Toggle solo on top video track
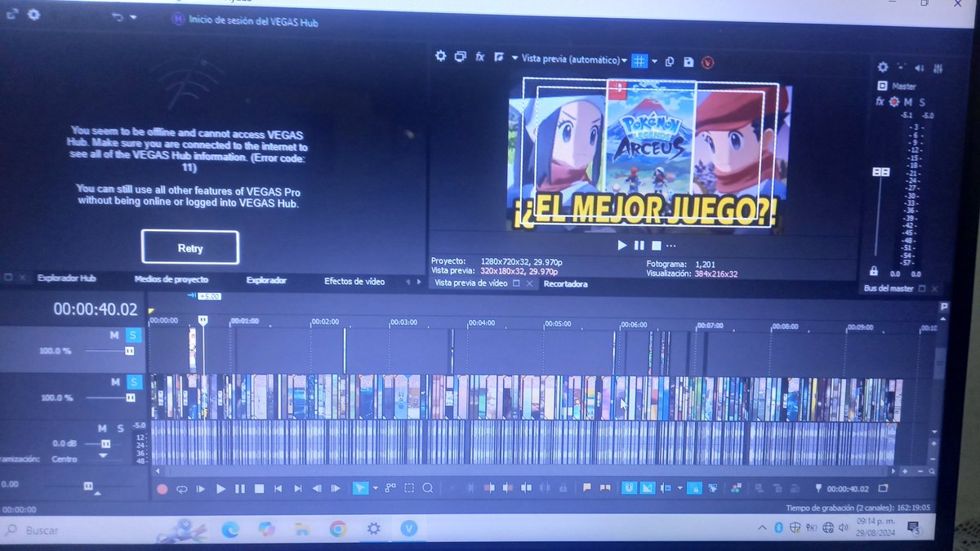 133,335
